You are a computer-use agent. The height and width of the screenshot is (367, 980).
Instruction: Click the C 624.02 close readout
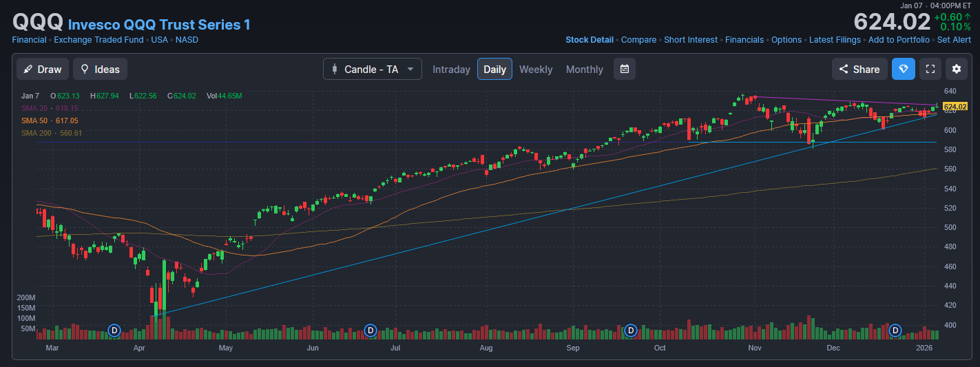181,96
